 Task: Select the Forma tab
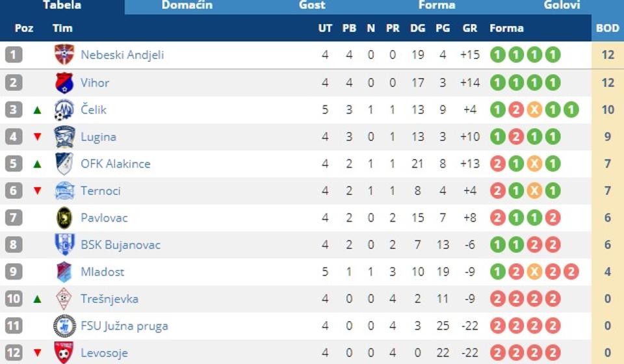pyautogui.click(x=437, y=6)
